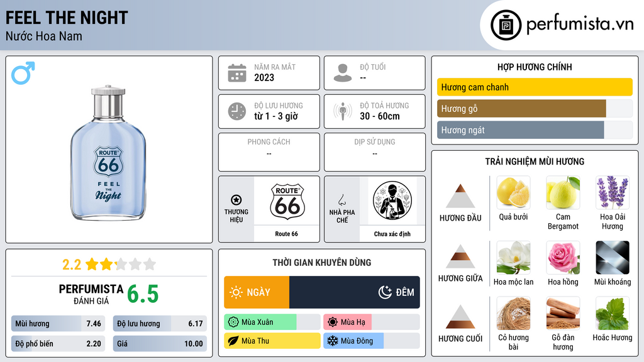Click the Feel The Night bottle image
The width and height of the screenshot is (644, 362).
[108, 153]
